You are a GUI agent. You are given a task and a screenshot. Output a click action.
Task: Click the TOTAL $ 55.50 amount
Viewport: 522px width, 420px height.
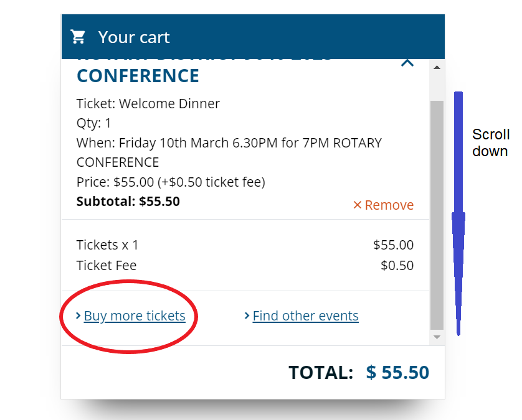[397, 373]
